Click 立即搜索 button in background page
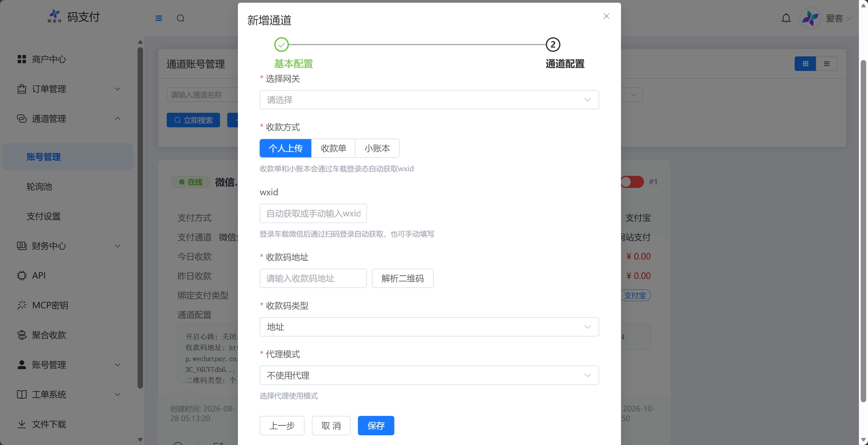Image resolution: width=868 pixels, height=445 pixels. tap(193, 120)
